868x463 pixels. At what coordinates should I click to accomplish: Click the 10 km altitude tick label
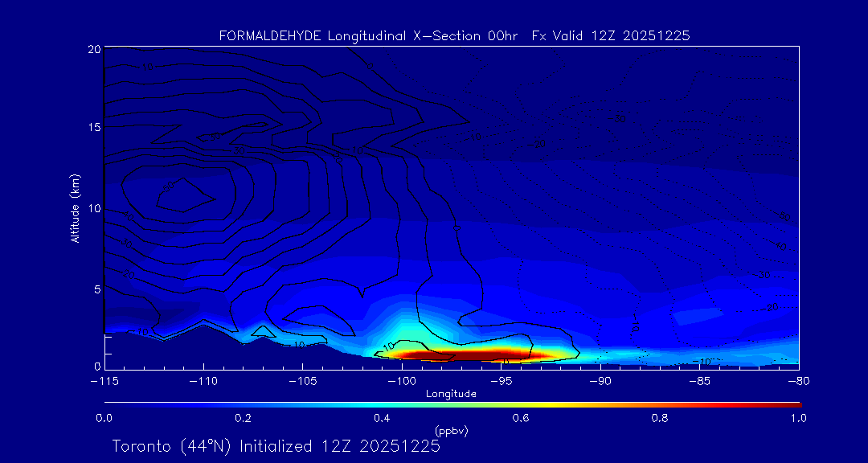click(x=93, y=209)
